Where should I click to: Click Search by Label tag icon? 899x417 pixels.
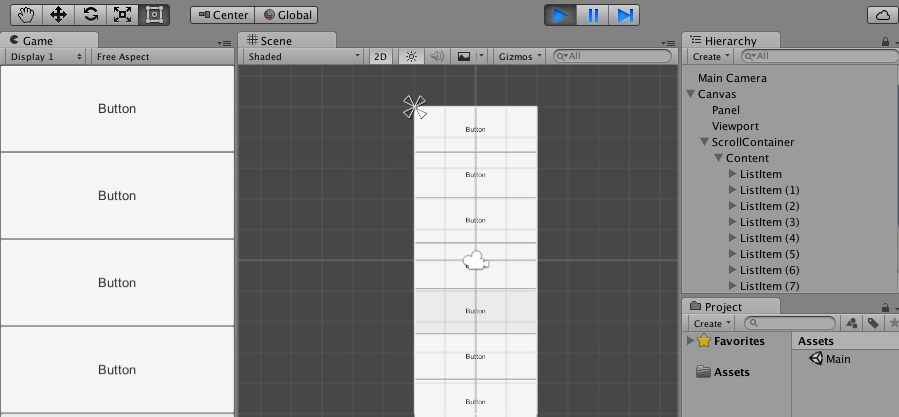tap(873, 324)
